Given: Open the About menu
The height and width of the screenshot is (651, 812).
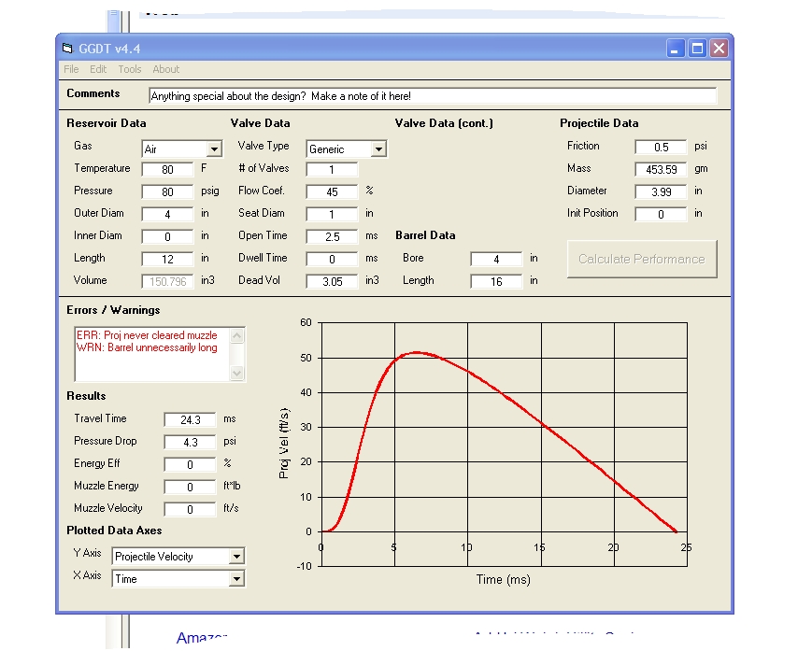Looking at the screenshot, I should tap(166, 69).
